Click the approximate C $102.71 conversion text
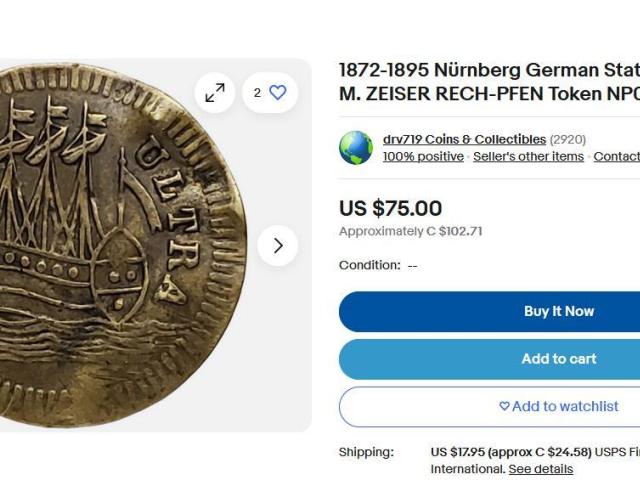640x480 pixels. point(410,231)
